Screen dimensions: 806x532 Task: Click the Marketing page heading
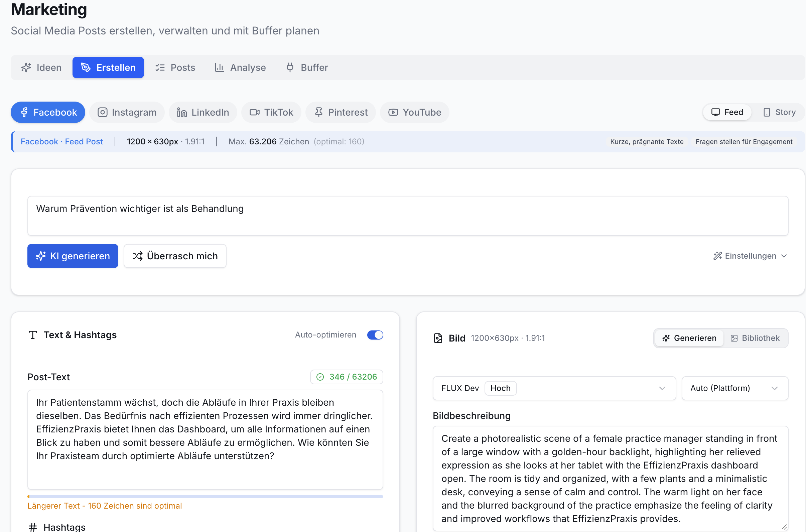click(49, 9)
